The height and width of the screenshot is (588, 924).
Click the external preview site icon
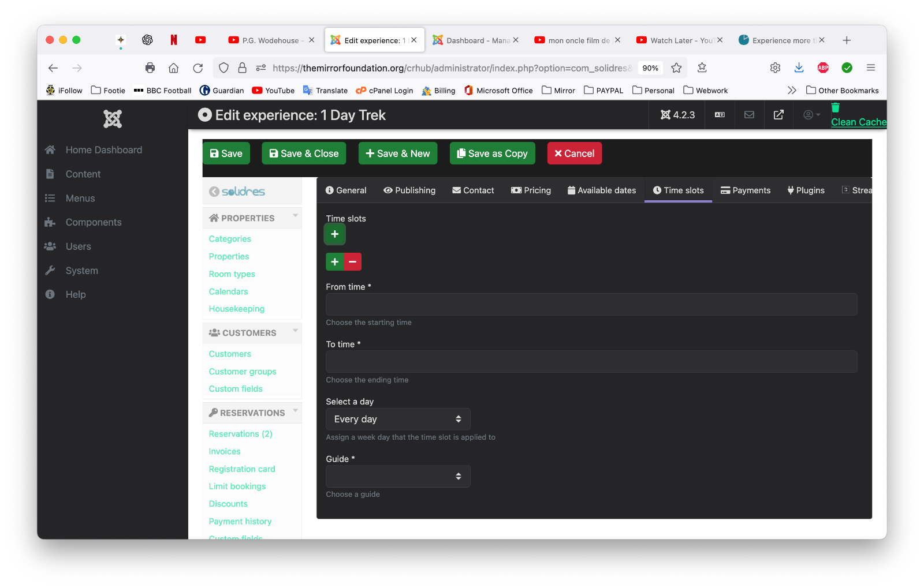point(778,115)
